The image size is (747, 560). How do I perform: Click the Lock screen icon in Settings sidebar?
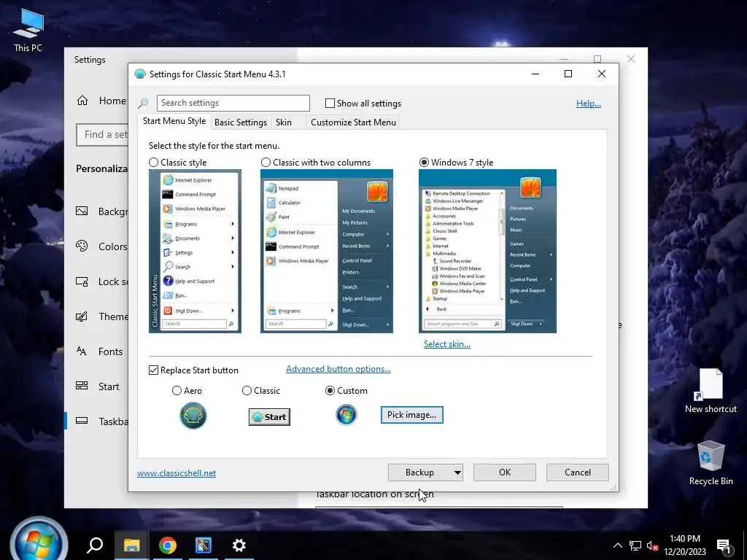tap(82, 281)
